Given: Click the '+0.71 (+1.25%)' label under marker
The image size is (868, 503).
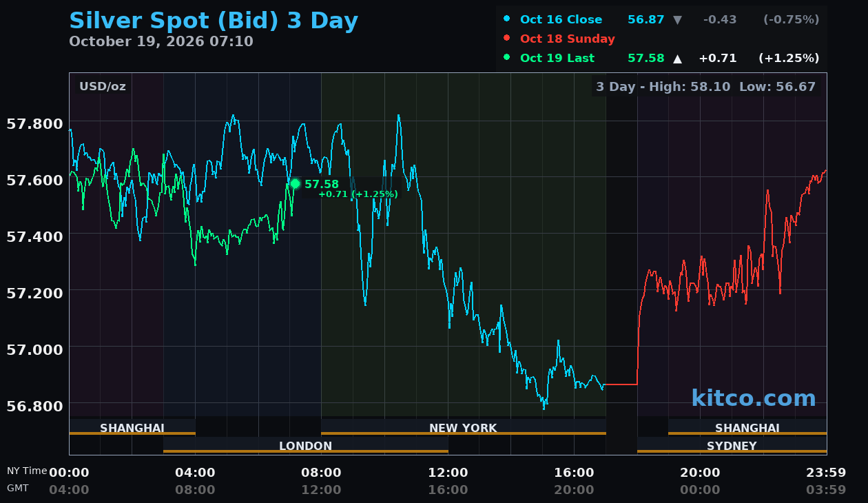Looking at the screenshot, I should [x=358, y=194].
